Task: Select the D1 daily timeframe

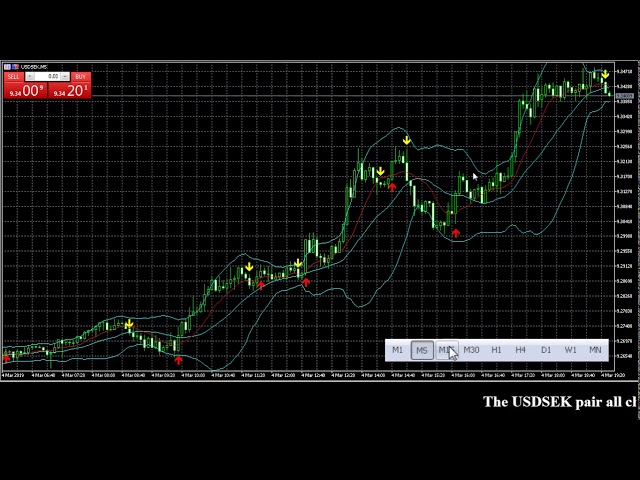Action: click(x=545, y=350)
